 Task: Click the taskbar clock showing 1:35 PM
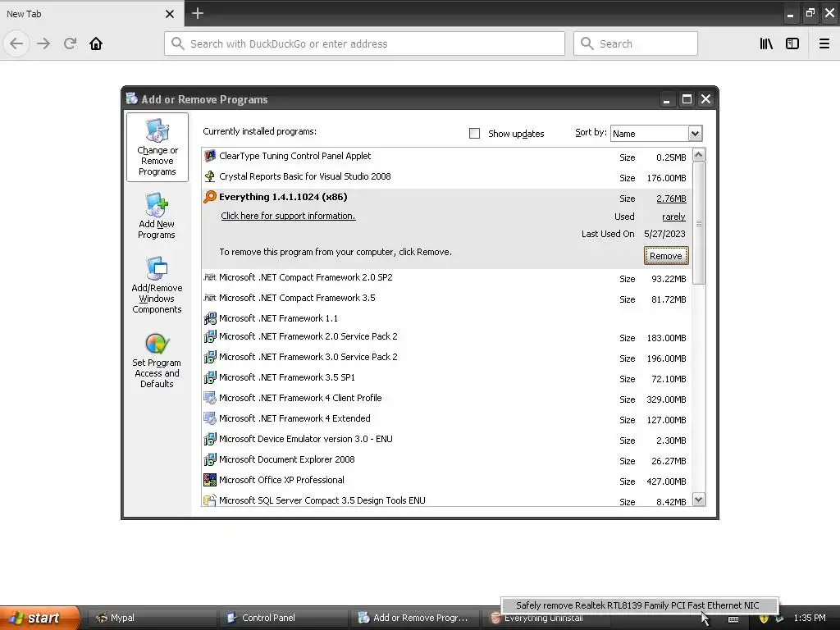810,618
